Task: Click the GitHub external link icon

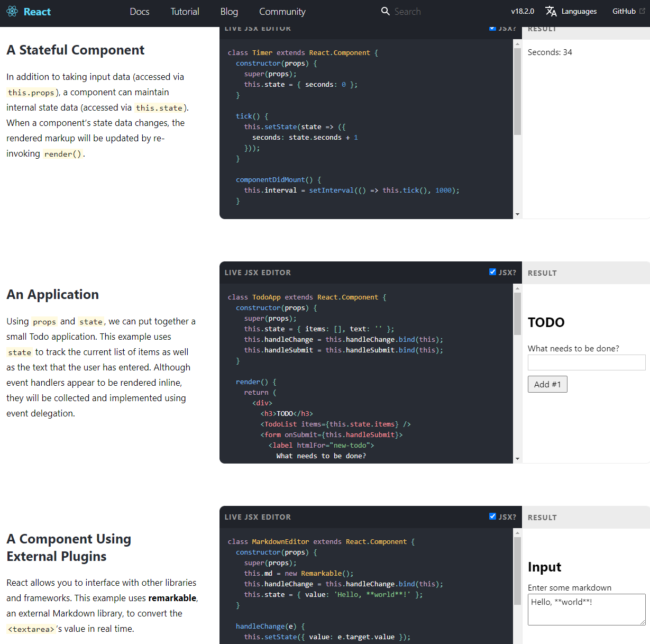Action: coord(643,11)
